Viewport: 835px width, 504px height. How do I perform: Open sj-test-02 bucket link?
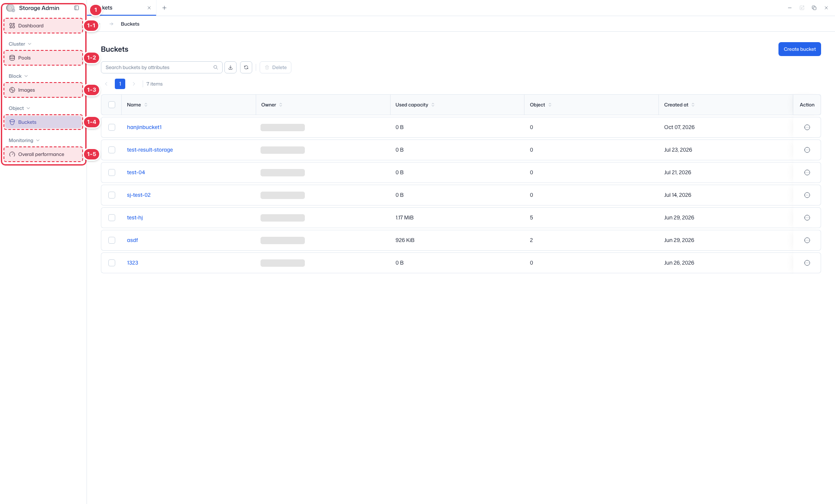click(139, 195)
